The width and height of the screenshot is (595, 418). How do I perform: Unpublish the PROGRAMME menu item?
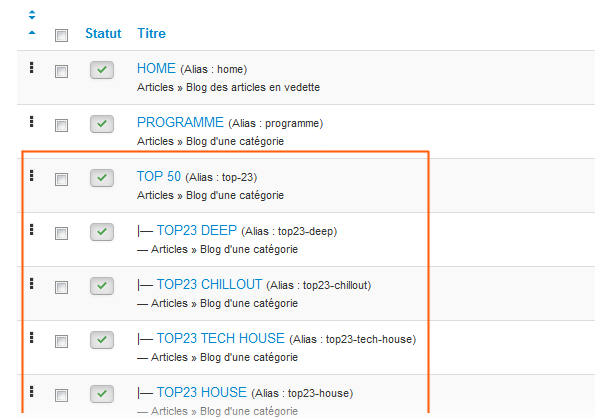102,124
